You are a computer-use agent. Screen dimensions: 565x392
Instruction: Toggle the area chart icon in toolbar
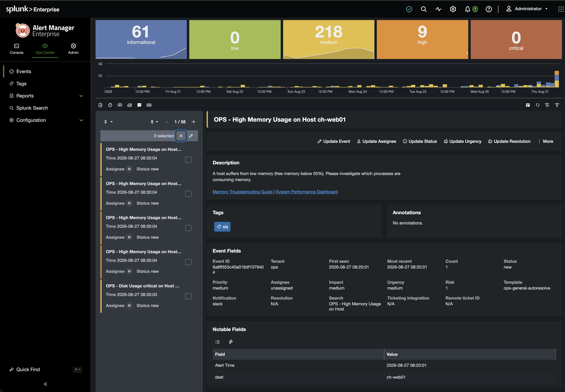(x=130, y=105)
